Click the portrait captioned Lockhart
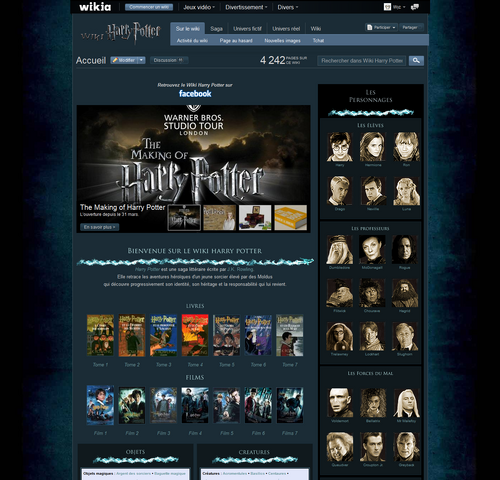The height and width of the screenshot is (480, 500). (372, 336)
